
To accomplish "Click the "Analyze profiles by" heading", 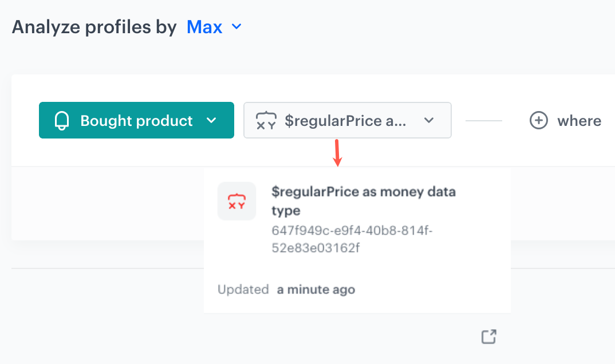I will tap(94, 27).
